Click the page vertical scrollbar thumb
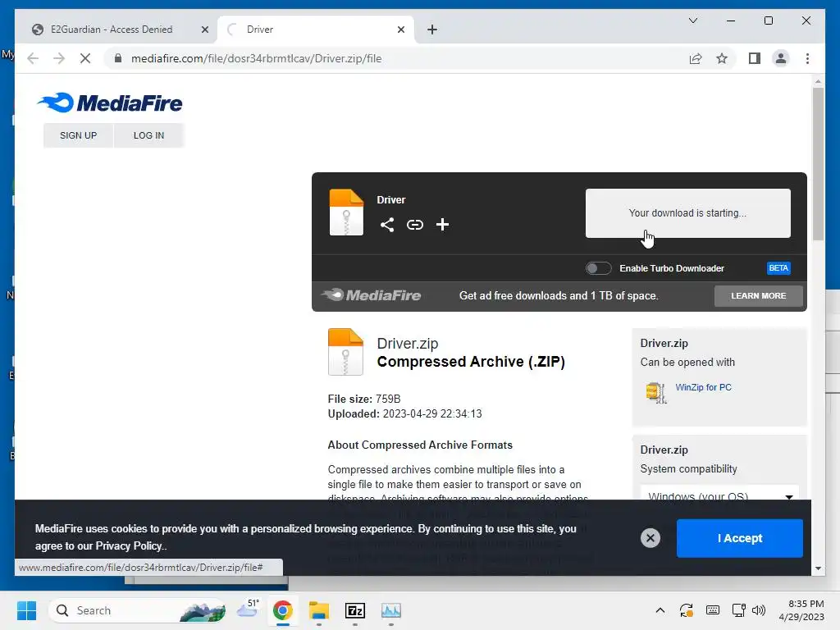 click(x=818, y=163)
